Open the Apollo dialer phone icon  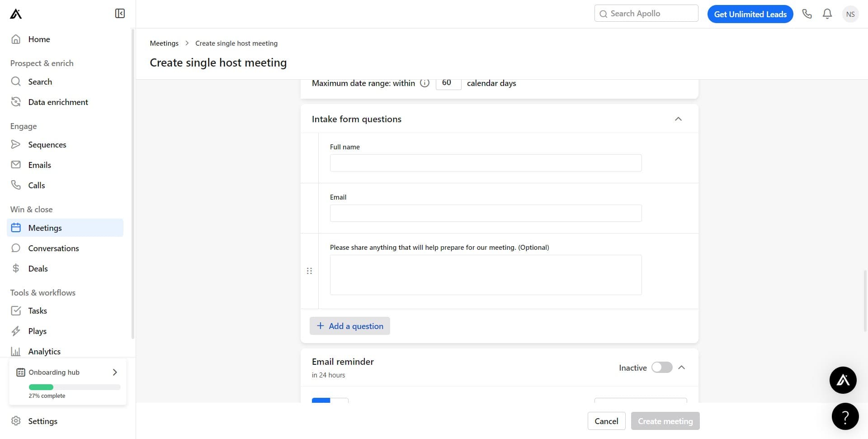807,14
